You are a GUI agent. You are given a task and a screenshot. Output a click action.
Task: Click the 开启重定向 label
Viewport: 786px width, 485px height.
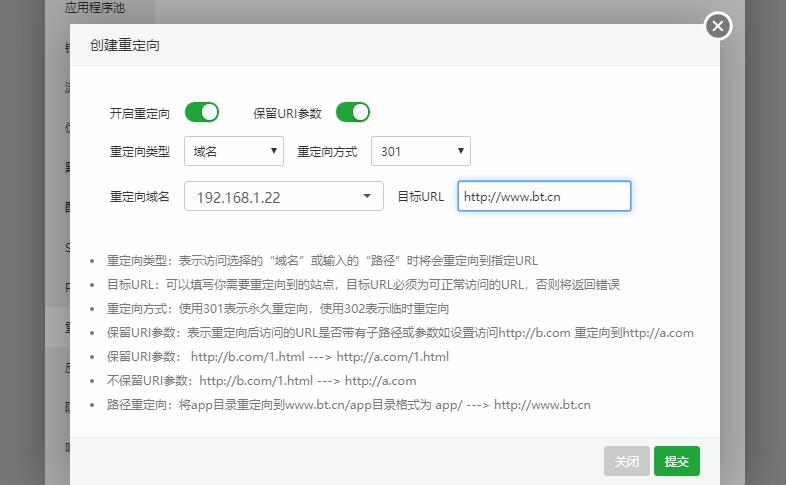pos(140,113)
